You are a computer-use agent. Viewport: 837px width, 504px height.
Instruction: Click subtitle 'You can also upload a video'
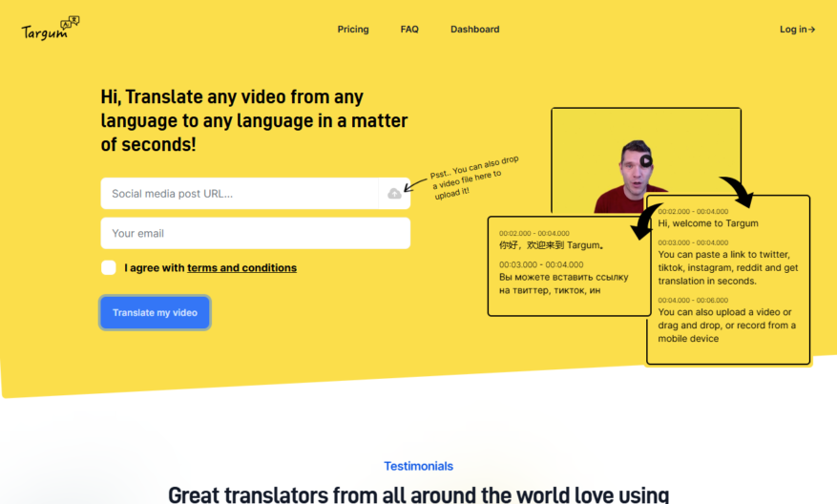[726, 325]
